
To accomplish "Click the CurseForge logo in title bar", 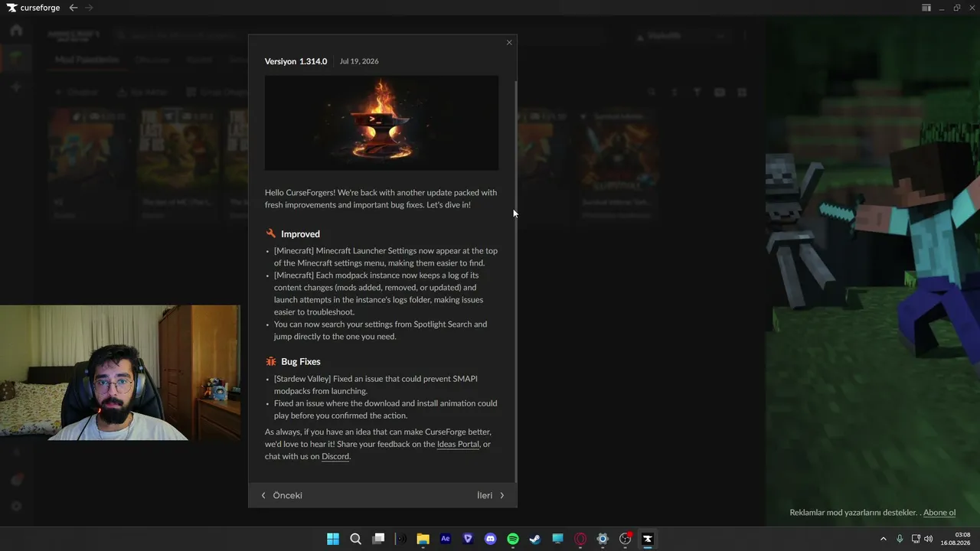I will coord(34,8).
